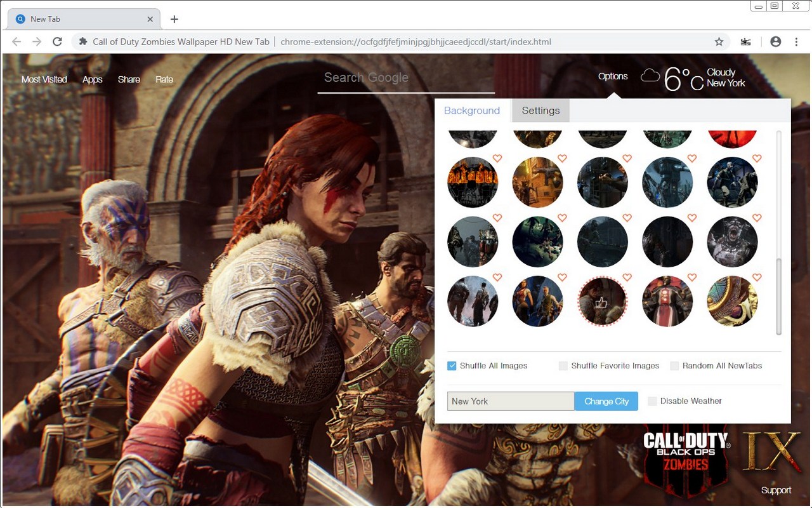Enable Random All NewTabs checkbox
This screenshot has width=812, height=508.
coord(674,366)
